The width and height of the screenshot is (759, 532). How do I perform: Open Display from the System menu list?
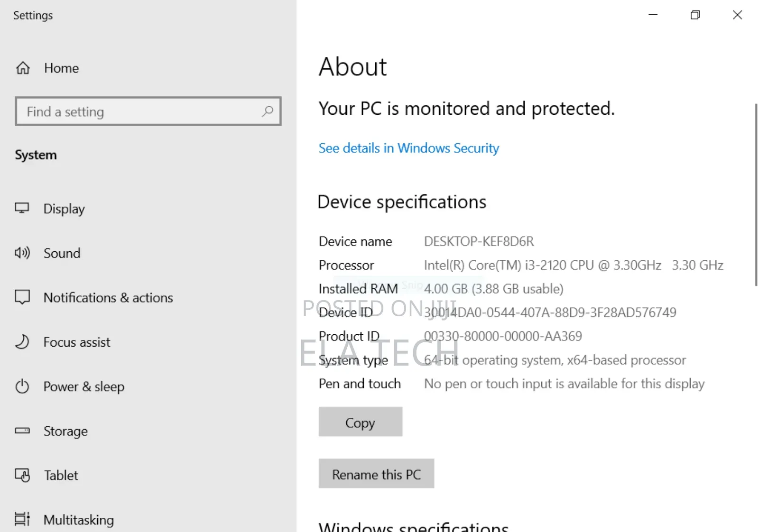(64, 208)
